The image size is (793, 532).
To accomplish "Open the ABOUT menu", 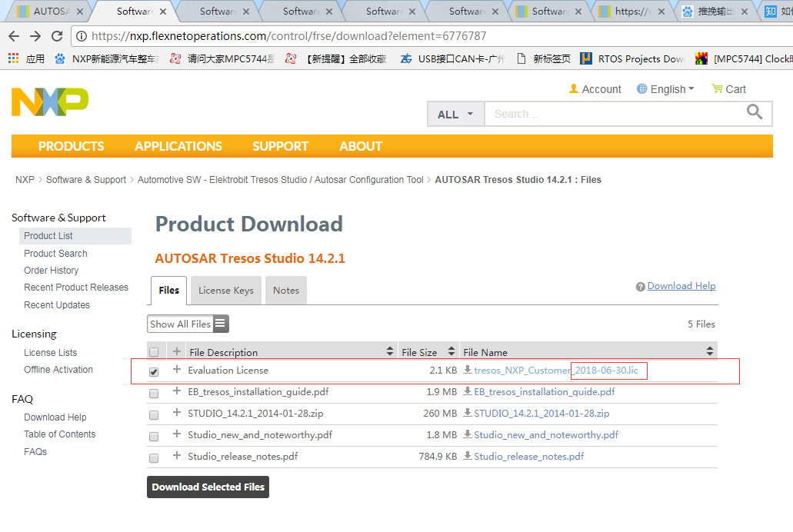I will 361,146.
